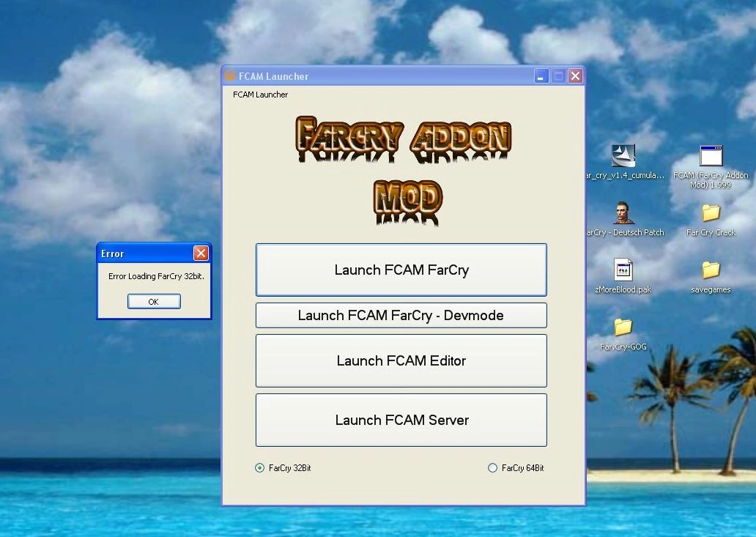Click Launch FCAM Server
The image size is (756, 537).
tap(401, 420)
